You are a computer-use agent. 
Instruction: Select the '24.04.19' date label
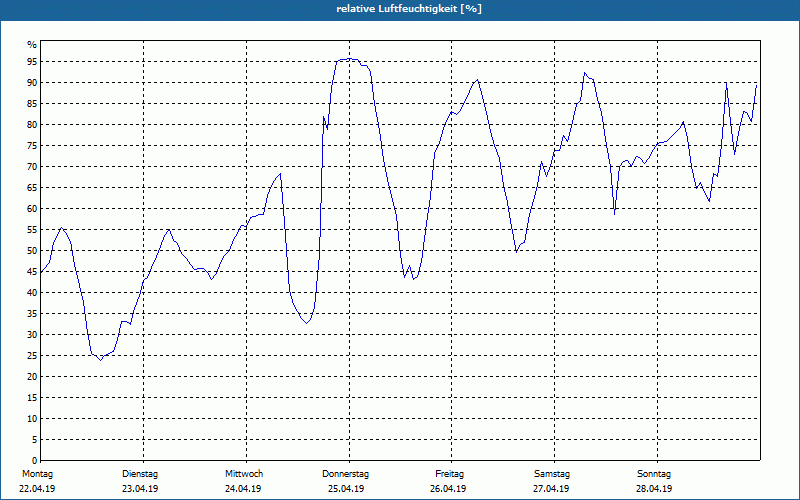pos(243,489)
